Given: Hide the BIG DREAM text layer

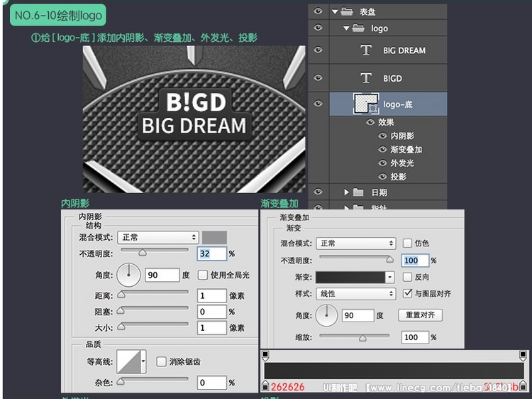Looking at the screenshot, I should tap(318, 50).
